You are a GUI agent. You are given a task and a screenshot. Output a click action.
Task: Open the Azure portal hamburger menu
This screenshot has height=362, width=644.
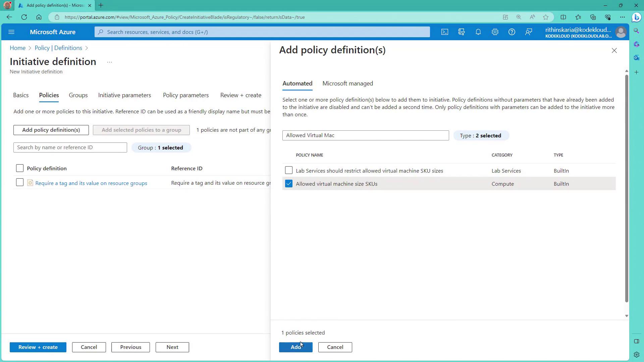[x=11, y=32]
